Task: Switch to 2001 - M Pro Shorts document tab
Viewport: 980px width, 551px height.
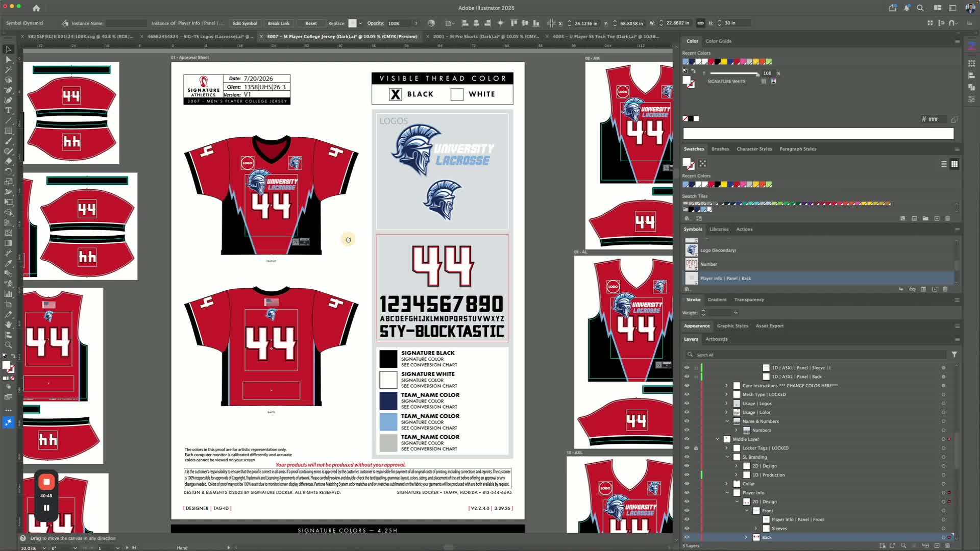Action: (x=486, y=37)
